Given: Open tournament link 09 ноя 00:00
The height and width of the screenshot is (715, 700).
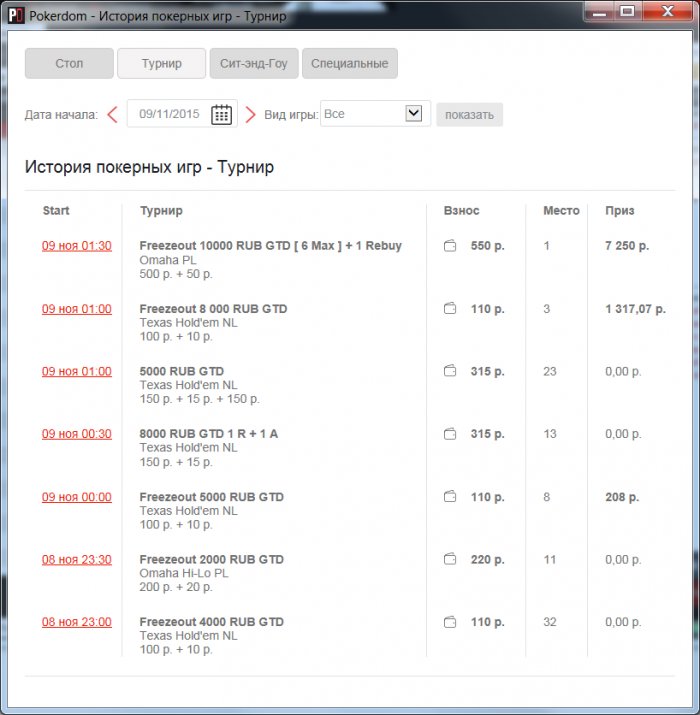Looking at the screenshot, I should (77, 497).
